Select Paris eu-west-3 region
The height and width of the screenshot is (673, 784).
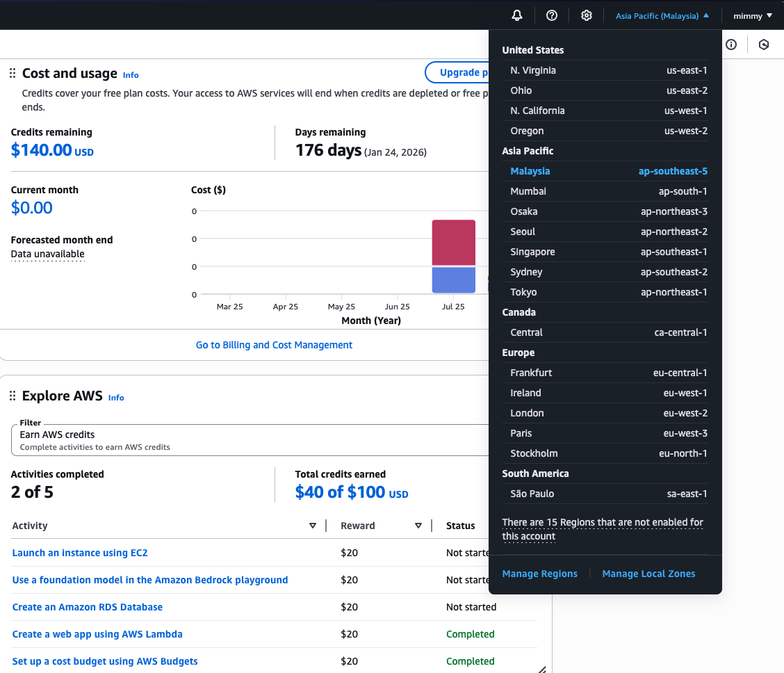coord(605,434)
